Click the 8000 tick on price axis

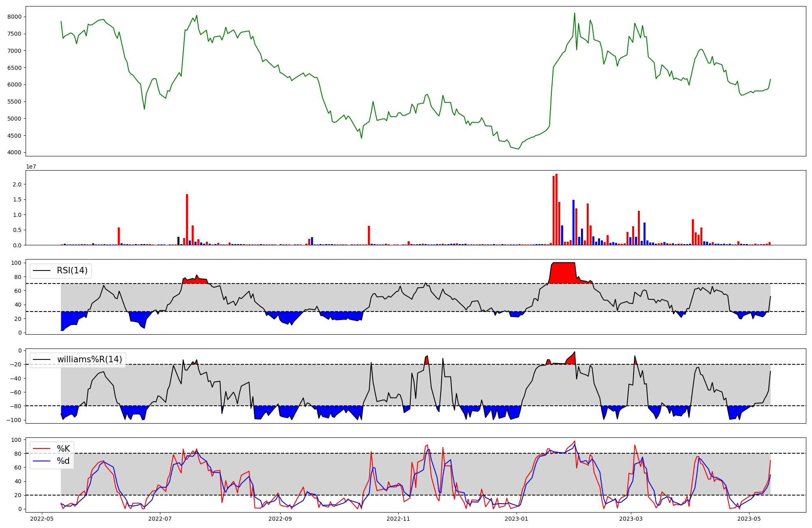click(14, 17)
